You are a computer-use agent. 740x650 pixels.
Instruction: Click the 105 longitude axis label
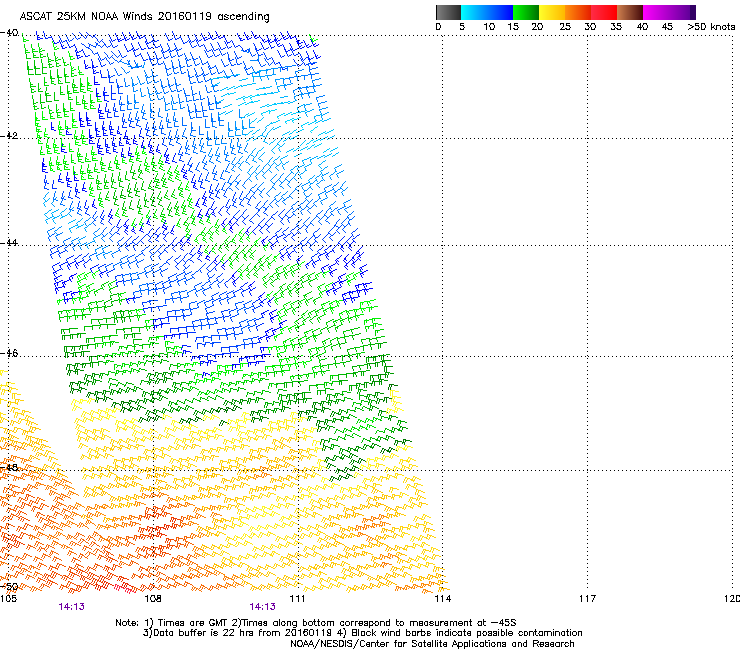8,599
